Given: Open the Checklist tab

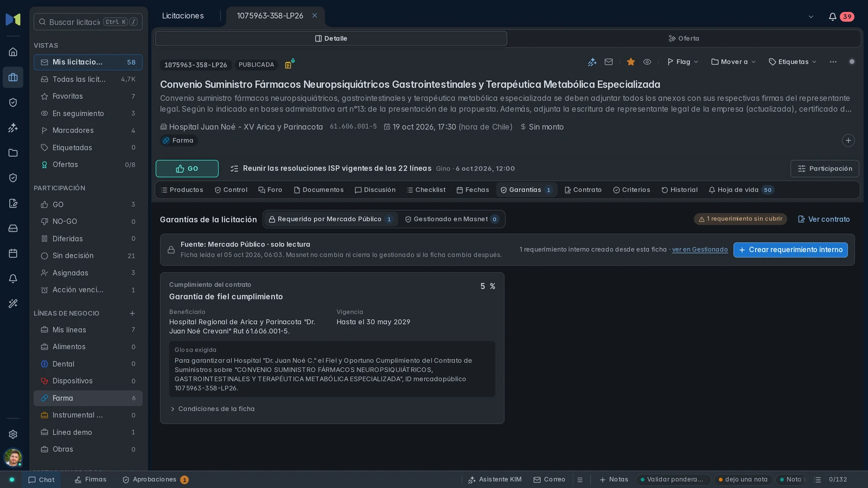Looking at the screenshot, I should coord(426,190).
